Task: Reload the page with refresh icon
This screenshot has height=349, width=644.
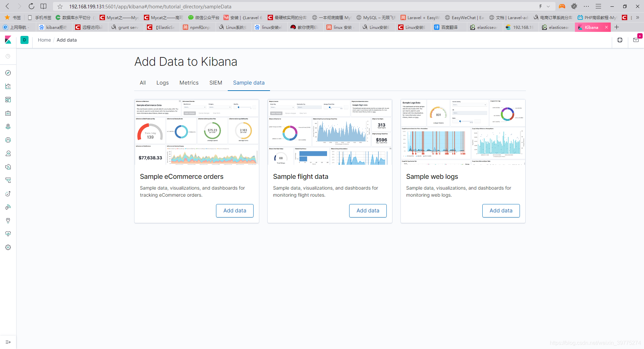Action: [x=31, y=6]
